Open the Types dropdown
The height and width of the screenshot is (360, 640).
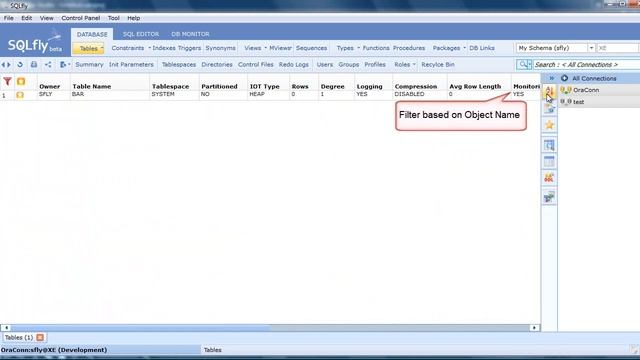(x=359, y=48)
